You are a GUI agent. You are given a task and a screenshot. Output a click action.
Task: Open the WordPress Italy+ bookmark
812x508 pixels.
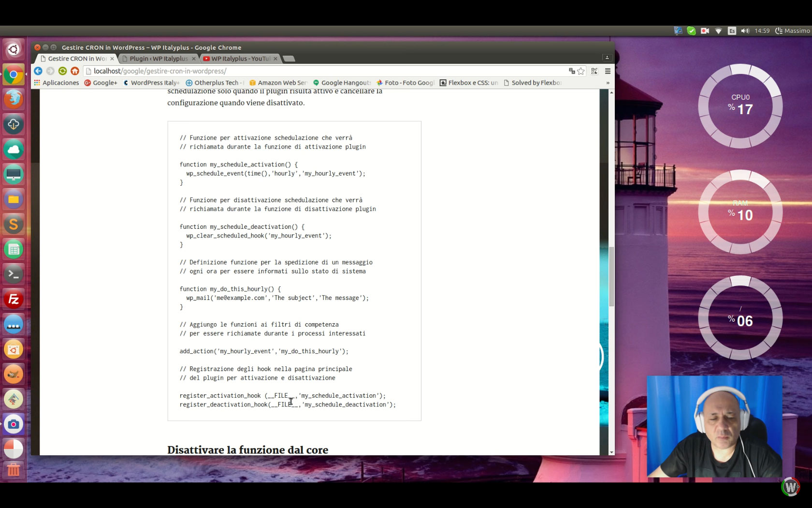point(151,83)
